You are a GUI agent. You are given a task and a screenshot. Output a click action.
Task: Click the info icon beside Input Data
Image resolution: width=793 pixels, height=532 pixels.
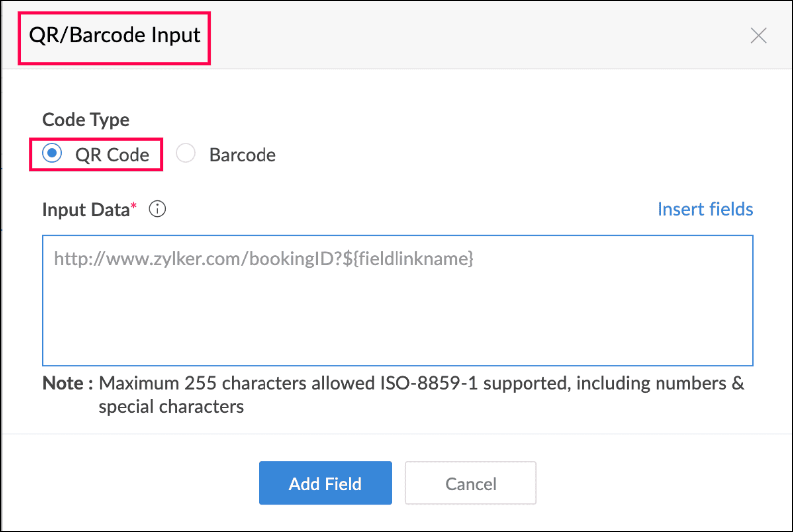[x=157, y=209]
